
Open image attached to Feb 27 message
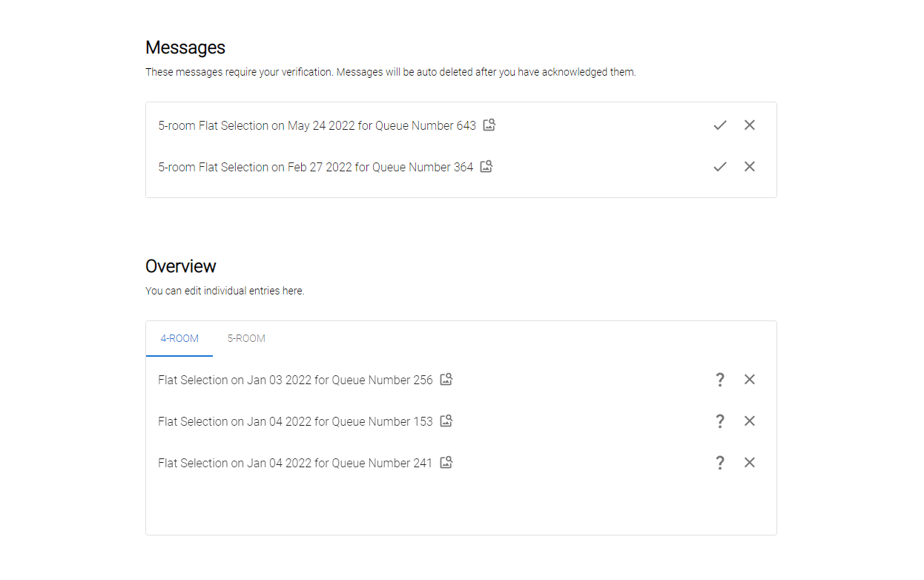(x=486, y=166)
